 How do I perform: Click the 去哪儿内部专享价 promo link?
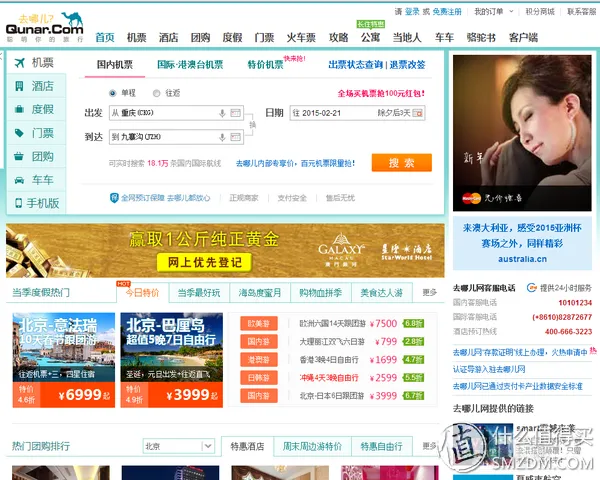pyautogui.click(x=295, y=163)
